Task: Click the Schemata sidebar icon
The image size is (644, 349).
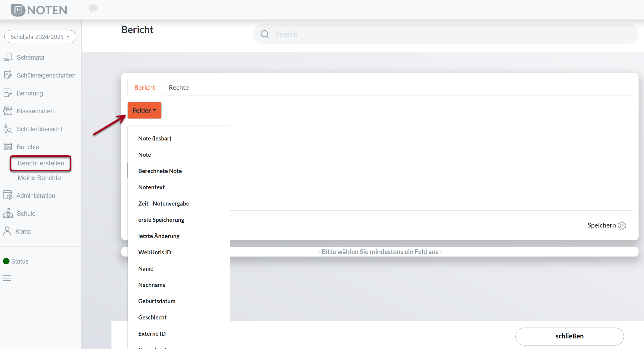Action: point(8,57)
